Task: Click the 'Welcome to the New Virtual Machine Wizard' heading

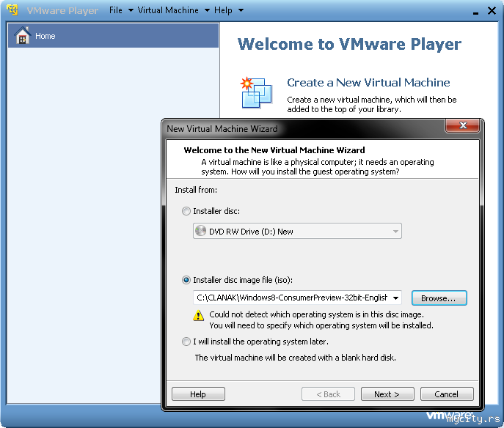Action: pos(274,150)
